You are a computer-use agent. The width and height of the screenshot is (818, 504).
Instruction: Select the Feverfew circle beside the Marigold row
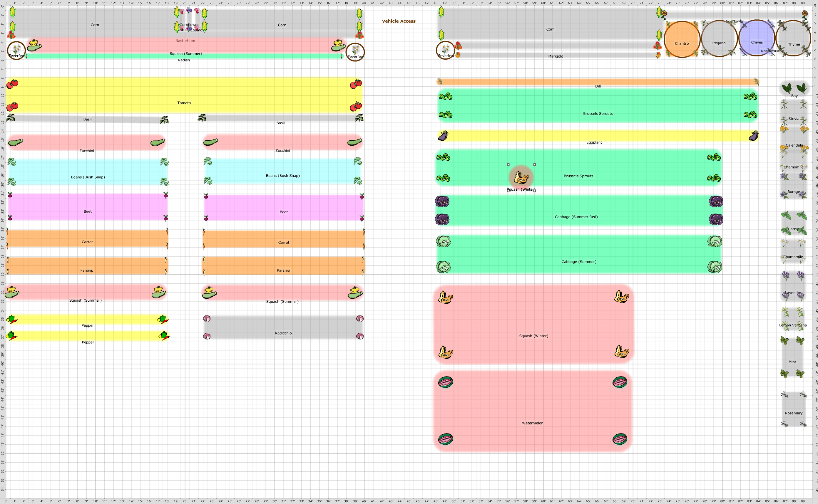coord(445,50)
